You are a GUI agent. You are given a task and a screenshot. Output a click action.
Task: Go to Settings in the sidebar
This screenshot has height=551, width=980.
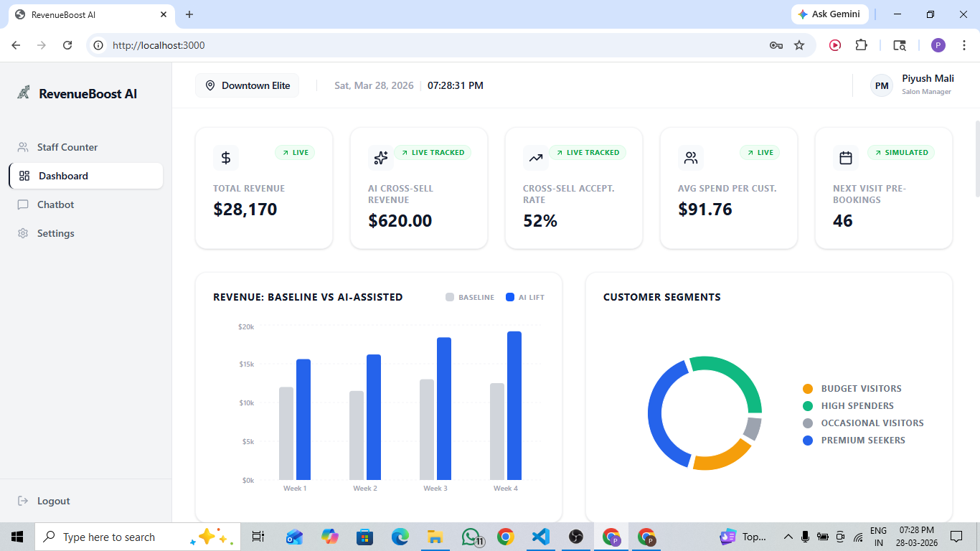(x=85, y=233)
